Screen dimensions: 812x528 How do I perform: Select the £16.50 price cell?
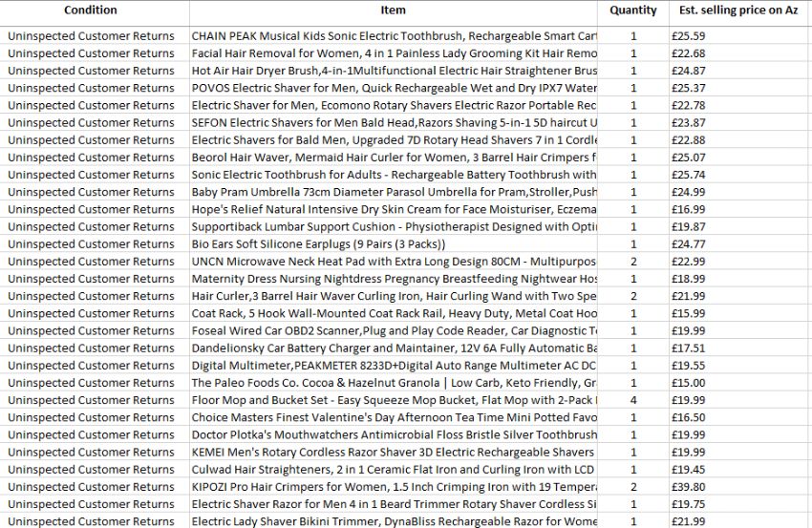pos(740,417)
